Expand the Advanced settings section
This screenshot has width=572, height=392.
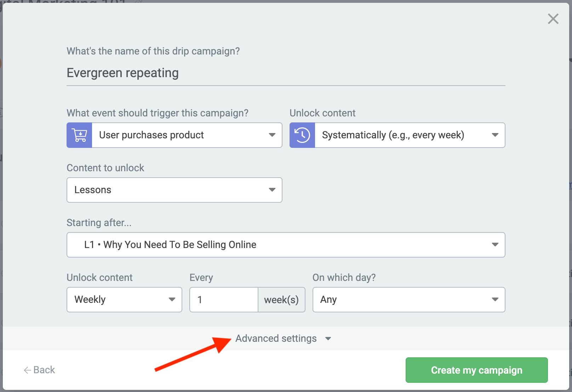point(276,339)
